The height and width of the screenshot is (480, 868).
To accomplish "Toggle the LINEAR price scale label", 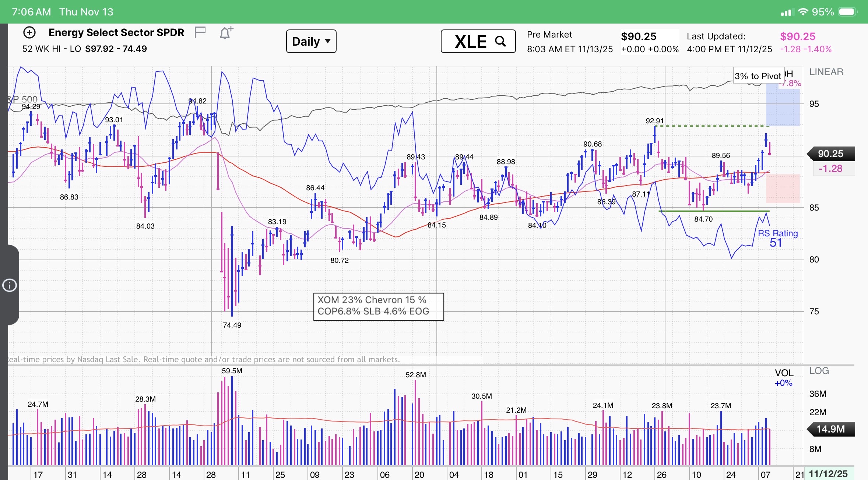I will point(826,72).
